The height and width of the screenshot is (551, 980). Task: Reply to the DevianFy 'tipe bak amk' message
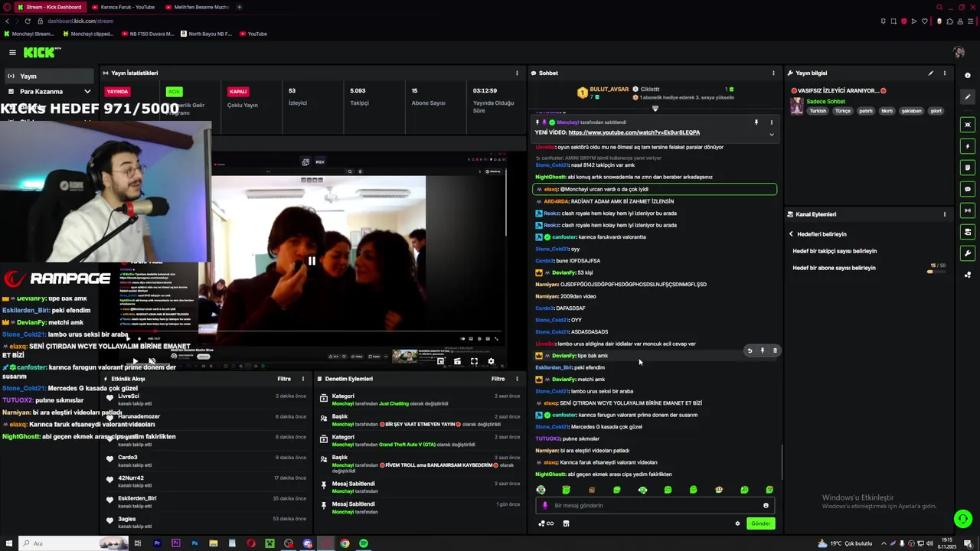click(750, 350)
